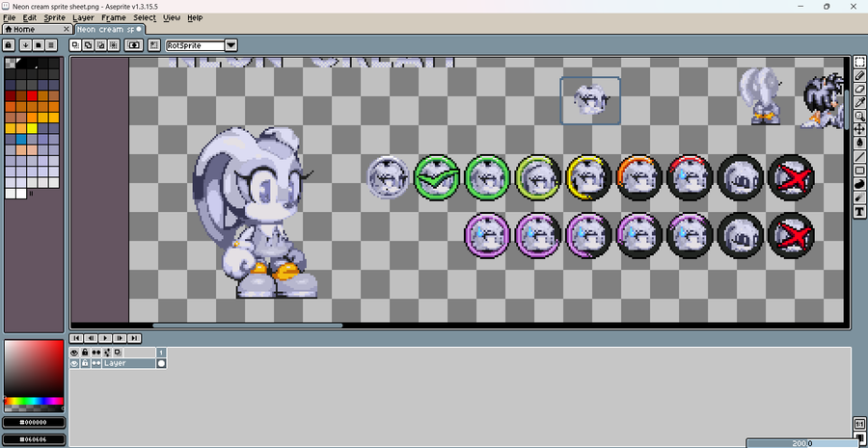
Task: Open the Layer menu
Action: tap(84, 17)
